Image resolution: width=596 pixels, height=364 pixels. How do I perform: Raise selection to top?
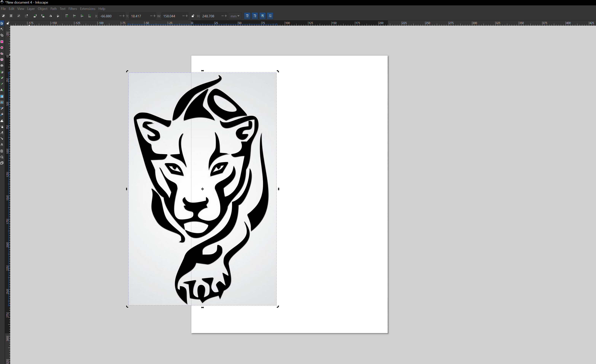67,16
